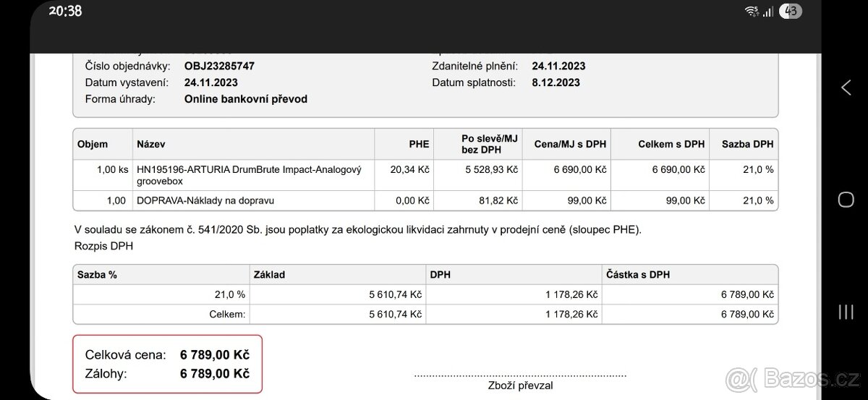Tap the DOPRAVA shipping cost row

[x=425, y=200]
